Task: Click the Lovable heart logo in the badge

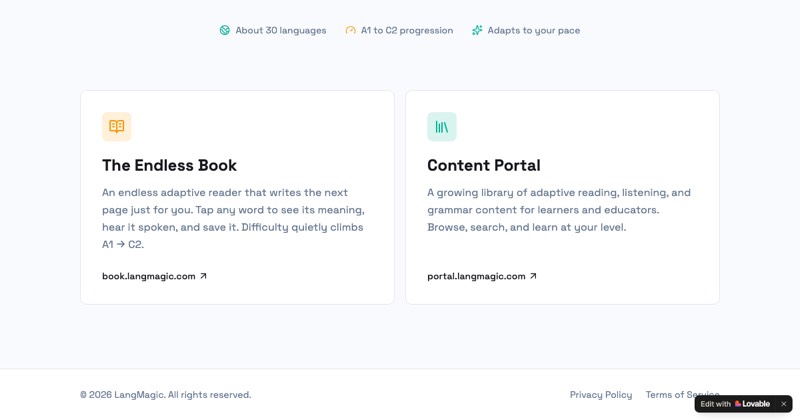Action: coord(738,404)
